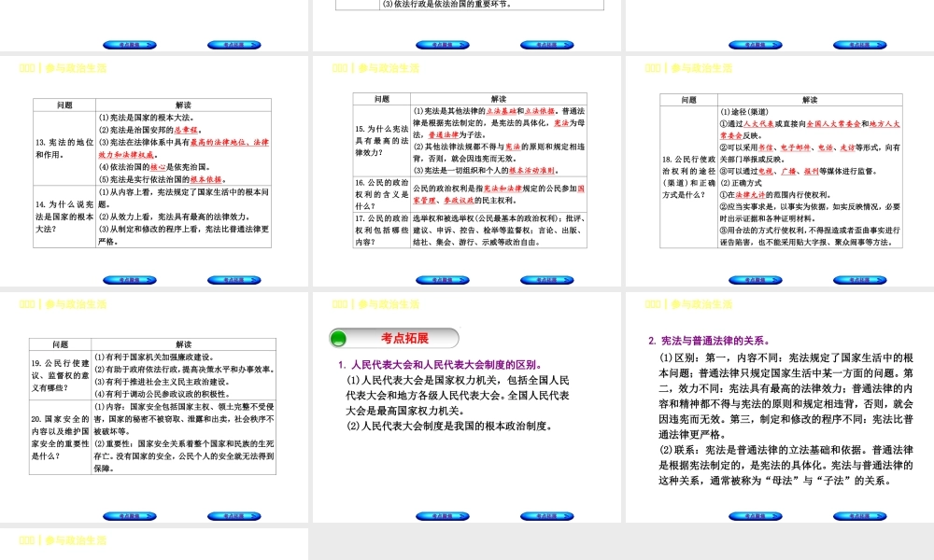Click 考点拓展 button on the question 13 slide
Viewport: 934px width, 560px height.
pyautogui.click(x=234, y=280)
